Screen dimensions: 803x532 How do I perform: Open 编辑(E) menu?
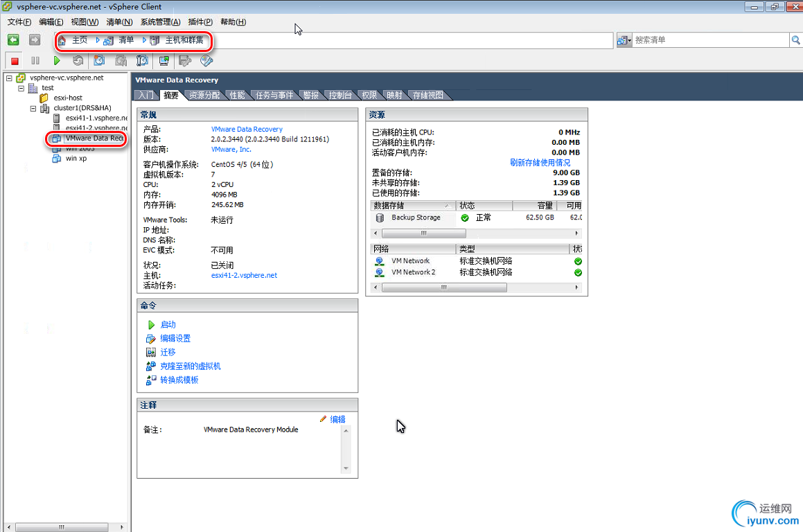pyautogui.click(x=51, y=21)
